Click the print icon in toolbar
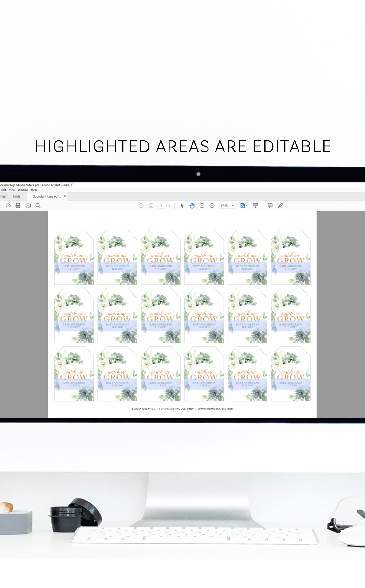365x588 pixels. pos(18,206)
